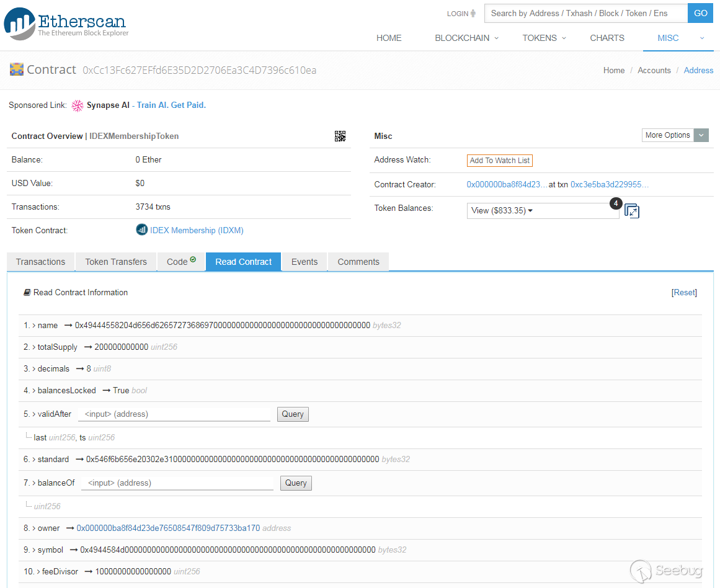Select the contract address 0xCc13Fc62... text

[x=199, y=70]
